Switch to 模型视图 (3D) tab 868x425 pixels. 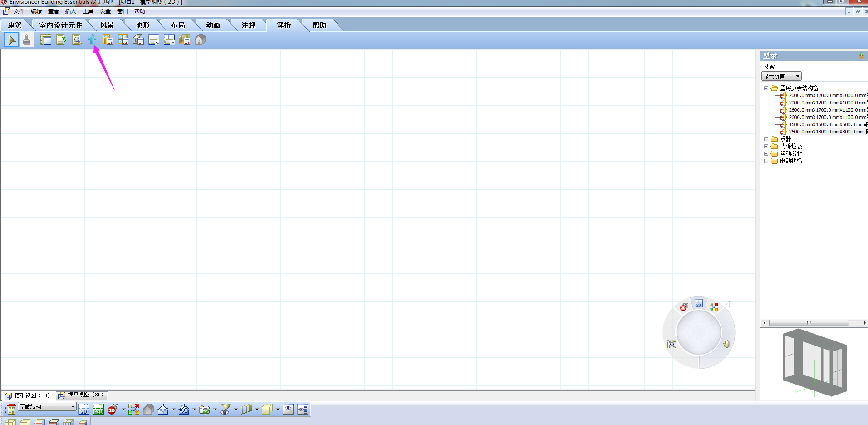pyautogui.click(x=82, y=395)
